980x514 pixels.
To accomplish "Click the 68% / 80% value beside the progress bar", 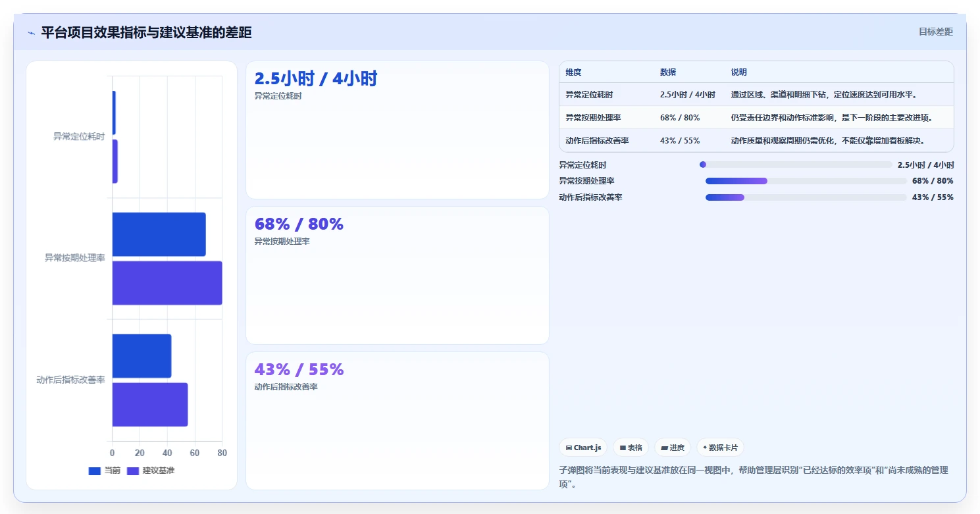I will [933, 181].
